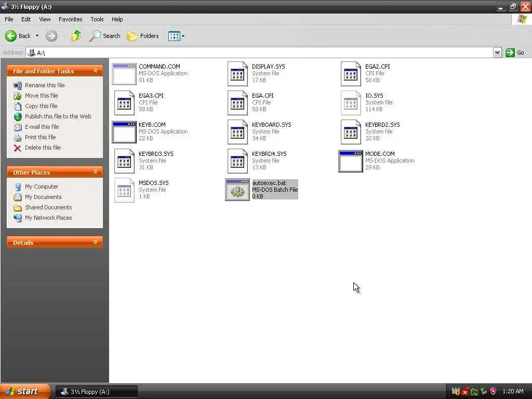The width and height of the screenshot is (532, 399).
Task: Toggle the Folders pane
Action: click(x=142, y=36)
